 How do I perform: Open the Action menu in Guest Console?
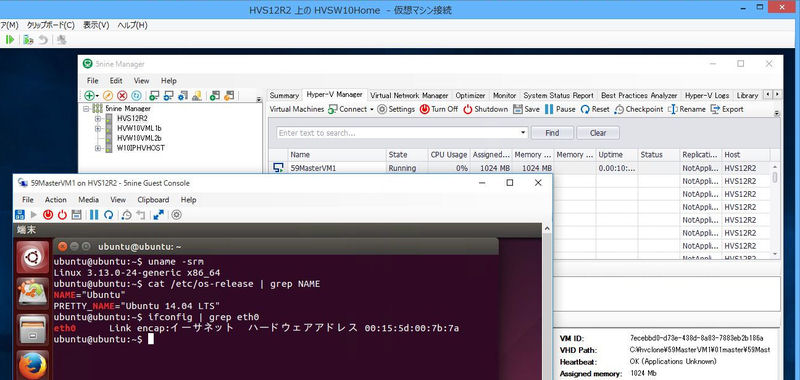(56, 199)
